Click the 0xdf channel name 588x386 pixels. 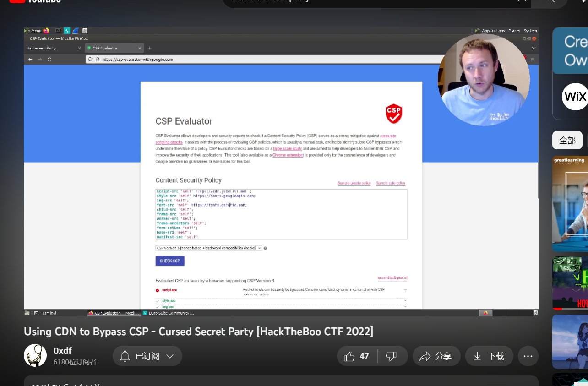[x=63, y=351]
